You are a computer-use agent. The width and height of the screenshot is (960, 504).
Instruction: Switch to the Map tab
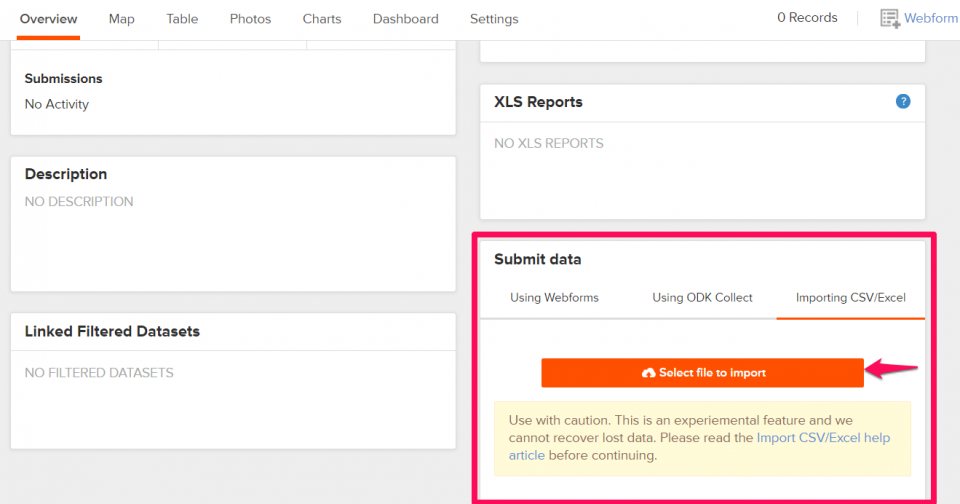(121, 19)
